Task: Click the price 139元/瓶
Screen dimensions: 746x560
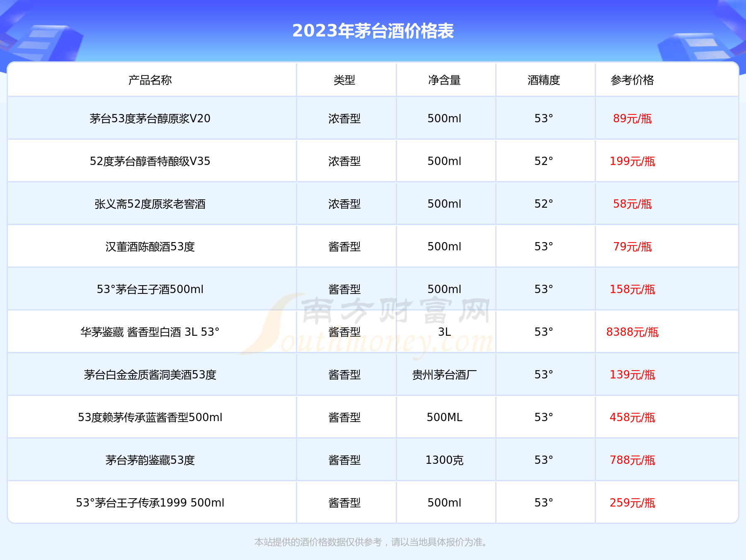Action: click(x=632, y=375)
